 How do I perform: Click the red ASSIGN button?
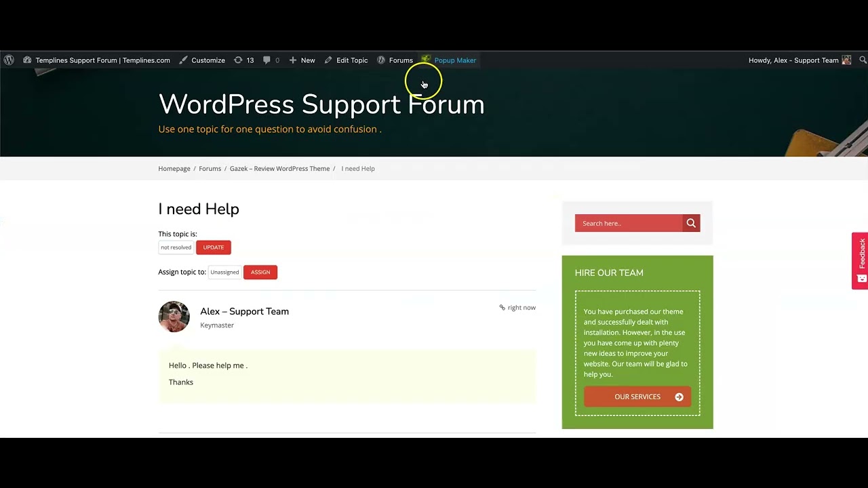pos(260,272)
